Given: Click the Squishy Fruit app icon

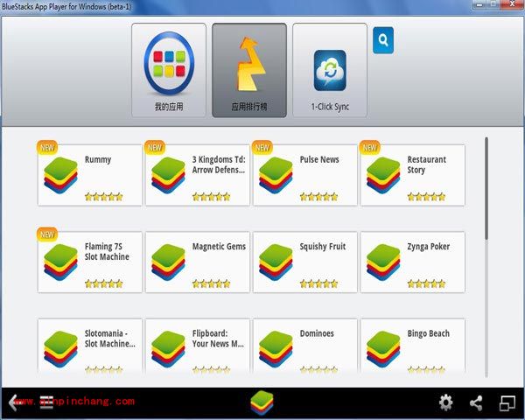Looking at the screenshot, I should (x=276, y=262).
